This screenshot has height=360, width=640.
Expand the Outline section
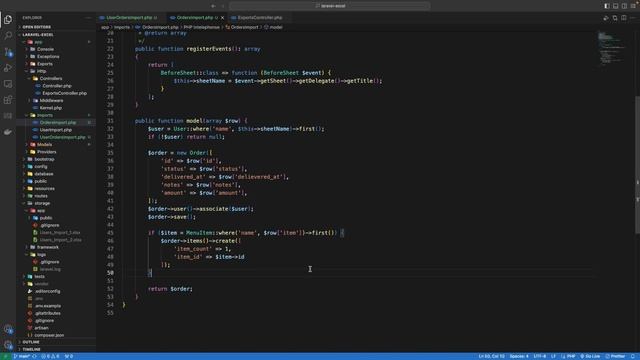click(x=31, y=342)
